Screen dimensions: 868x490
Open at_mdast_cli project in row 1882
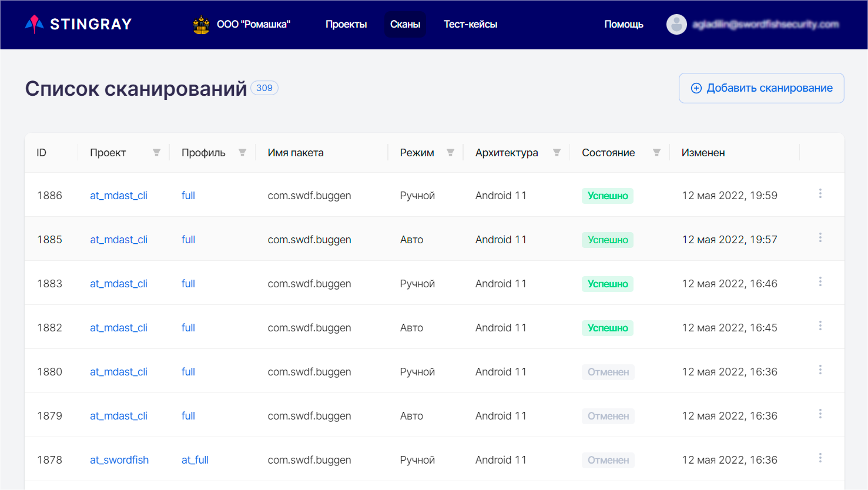119,328
